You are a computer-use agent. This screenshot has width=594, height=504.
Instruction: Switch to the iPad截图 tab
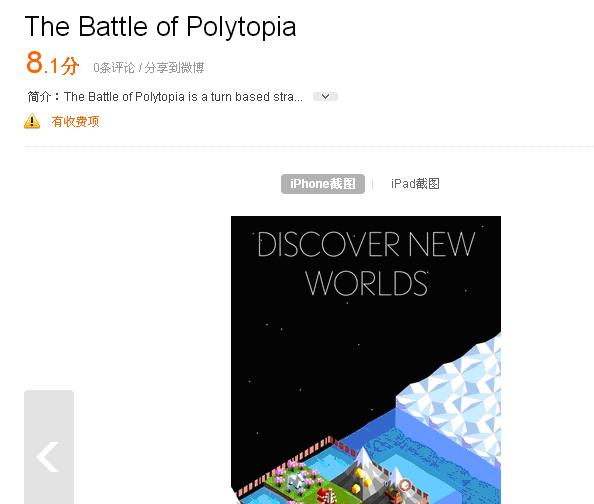[415, 184]
